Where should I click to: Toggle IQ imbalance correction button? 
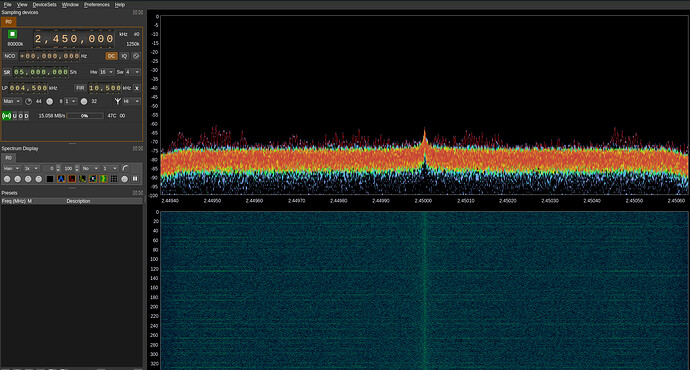124,56
